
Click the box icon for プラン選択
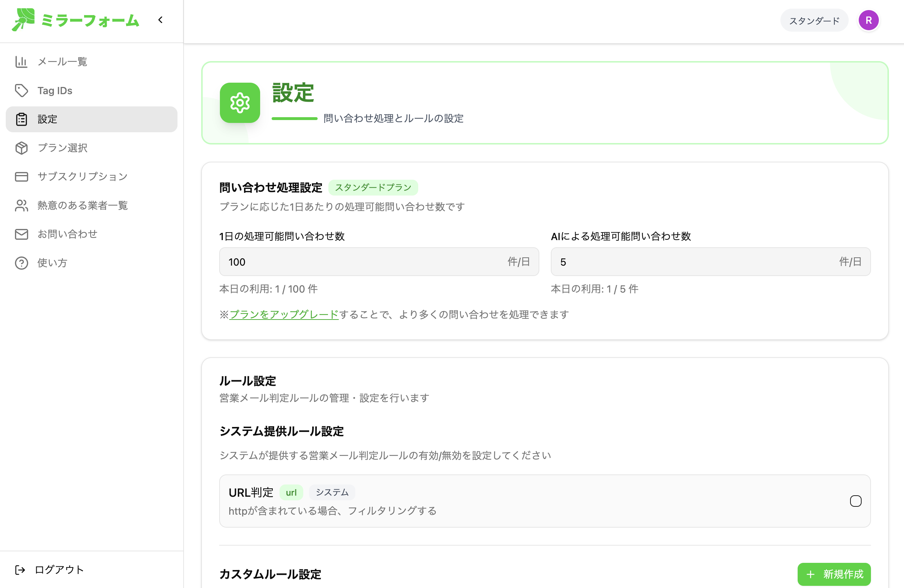tap(21, 148)
